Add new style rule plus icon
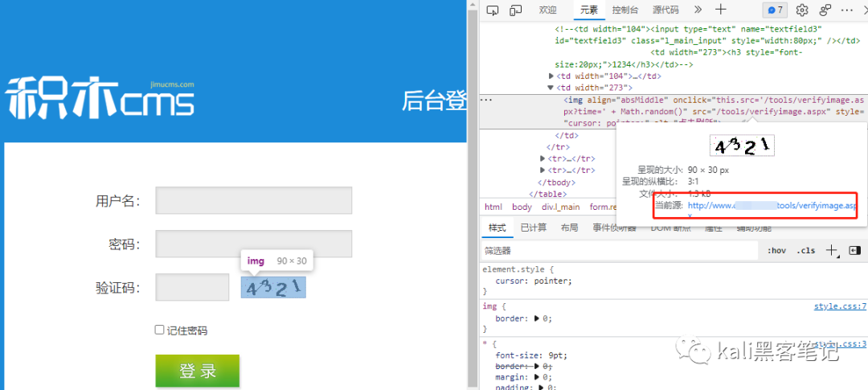The width and height of the screenshot is (868, 390). click(832, 250)
